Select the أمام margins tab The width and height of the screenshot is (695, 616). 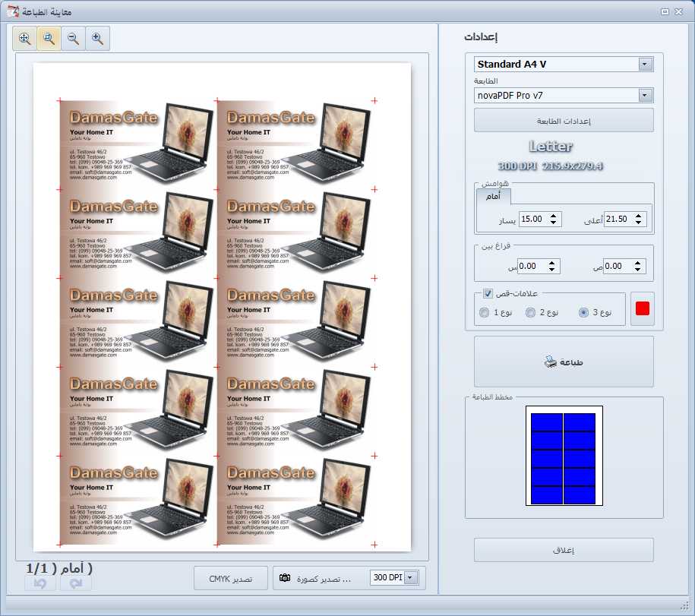click(x=493, y=196)
